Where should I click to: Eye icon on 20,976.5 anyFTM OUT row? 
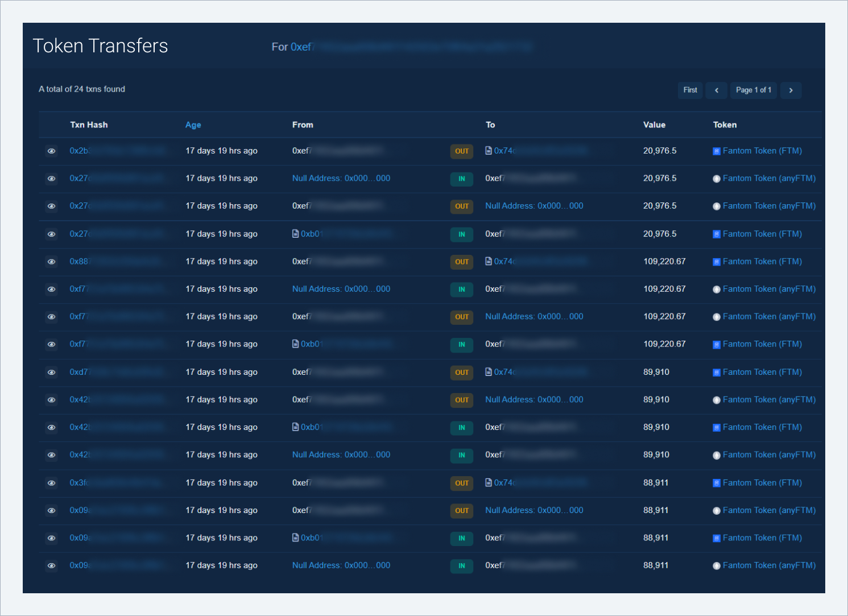(51, 206)
